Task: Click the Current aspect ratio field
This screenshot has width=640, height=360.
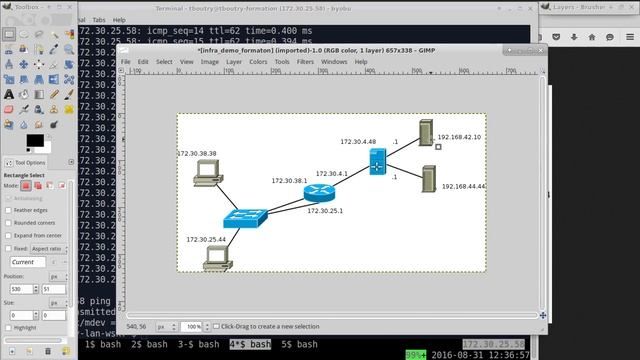Action: [28, 262]
